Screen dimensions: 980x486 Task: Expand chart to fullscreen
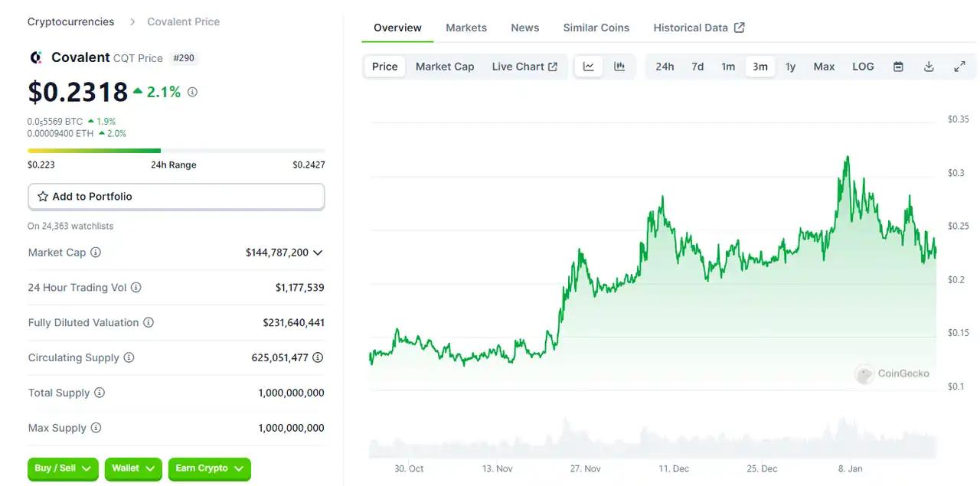[959, 67]
